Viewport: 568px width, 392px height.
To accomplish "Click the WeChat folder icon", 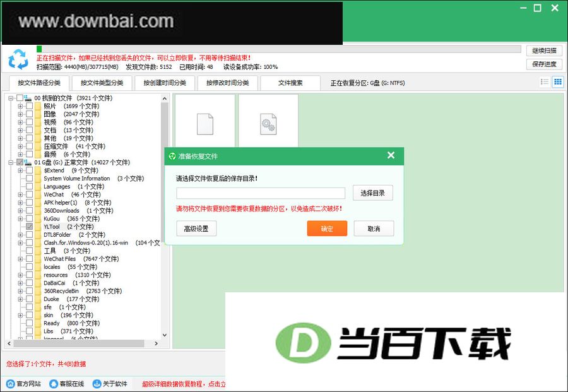I will 38,194.
